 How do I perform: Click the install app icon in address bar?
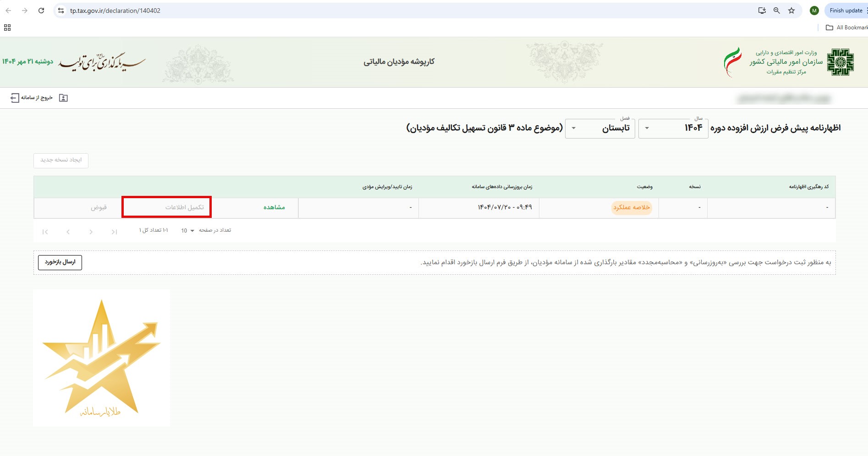[762, 11]
